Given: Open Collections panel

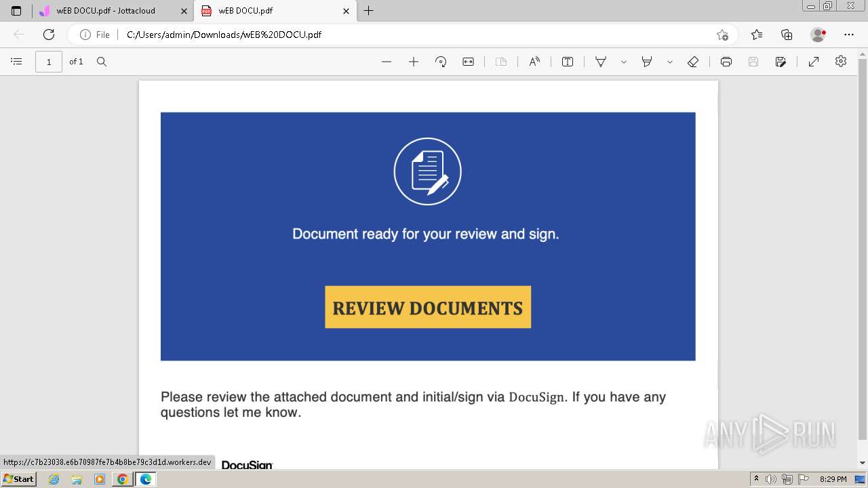Looking at the screenshot, I should (x=787, y=35).
